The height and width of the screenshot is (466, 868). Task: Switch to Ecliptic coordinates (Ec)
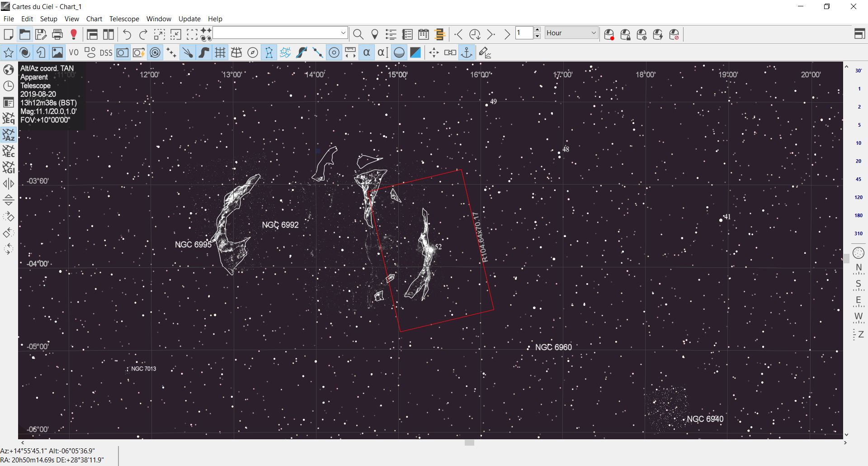coord(9,151)
